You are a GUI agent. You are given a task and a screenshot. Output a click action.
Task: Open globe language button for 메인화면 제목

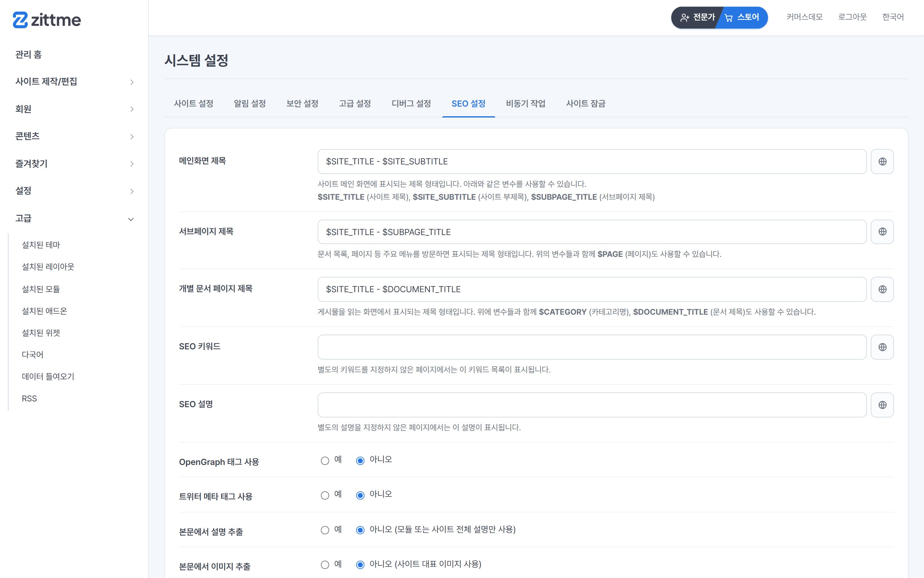882,161
